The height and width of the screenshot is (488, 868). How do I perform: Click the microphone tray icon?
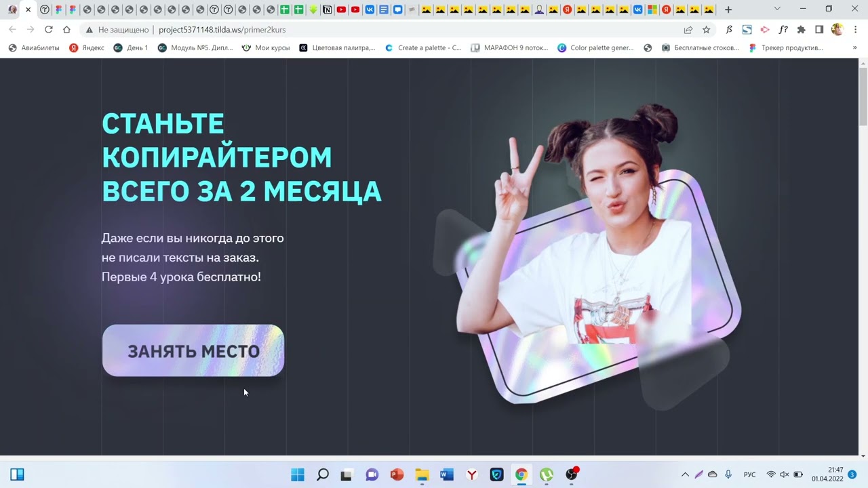(x=728, y=474)
